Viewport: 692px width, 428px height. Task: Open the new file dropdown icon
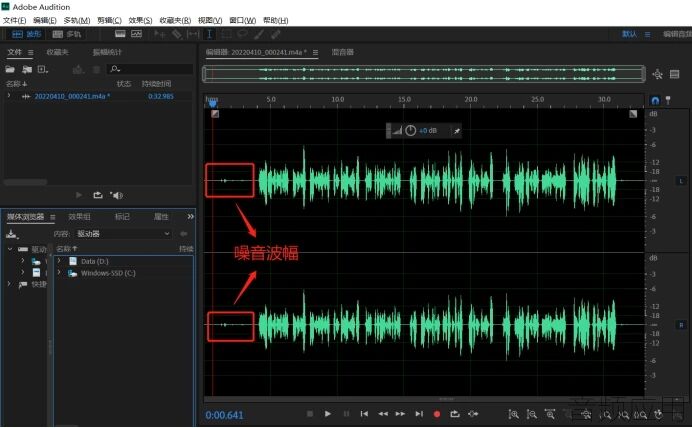click(x=43, y=69)
